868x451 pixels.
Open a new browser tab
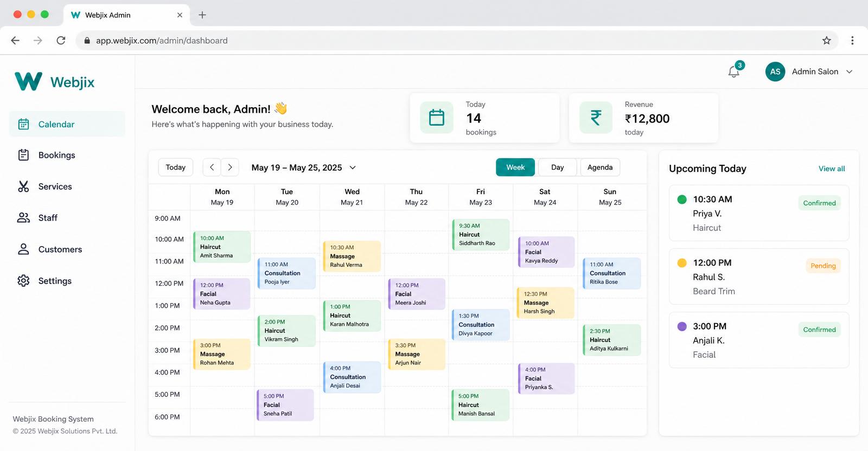click(x=202, y=15)
